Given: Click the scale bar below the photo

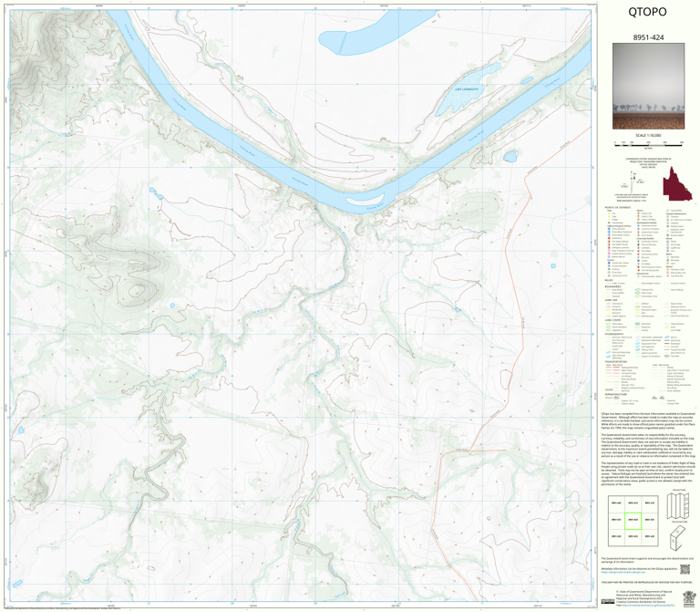Looking at the screenshot, I should [x=648, y=143].
